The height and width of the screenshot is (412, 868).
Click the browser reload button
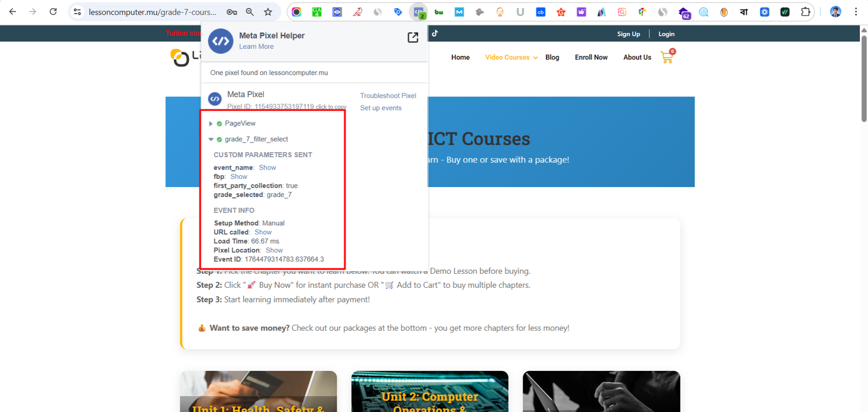[53, 12]
